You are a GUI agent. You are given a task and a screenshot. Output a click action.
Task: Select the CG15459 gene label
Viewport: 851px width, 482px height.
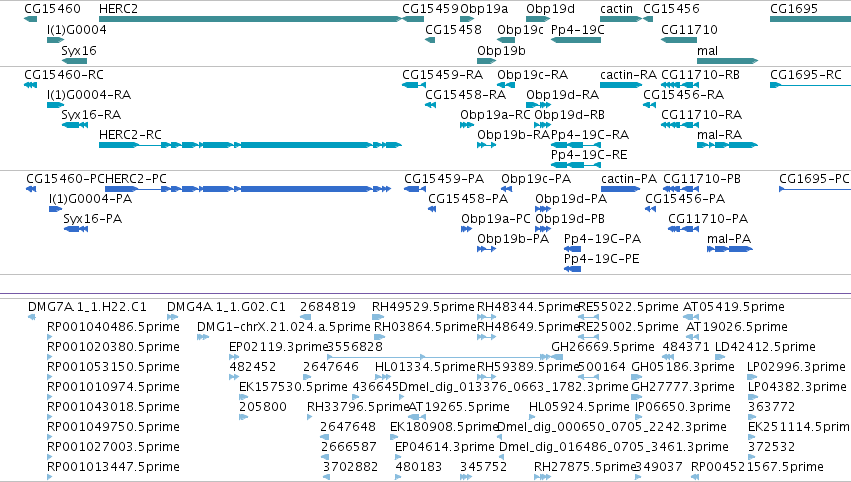point(430,9)
